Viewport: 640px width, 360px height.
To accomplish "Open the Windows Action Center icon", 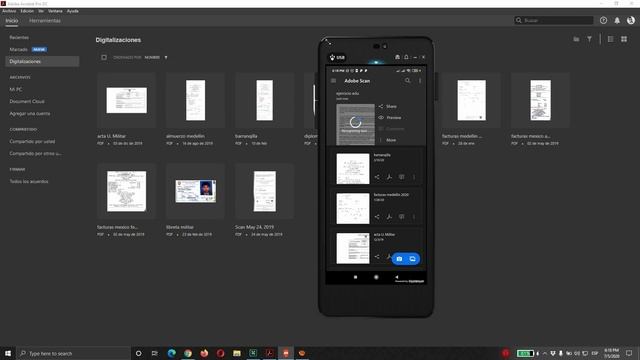I will (629, 353).
